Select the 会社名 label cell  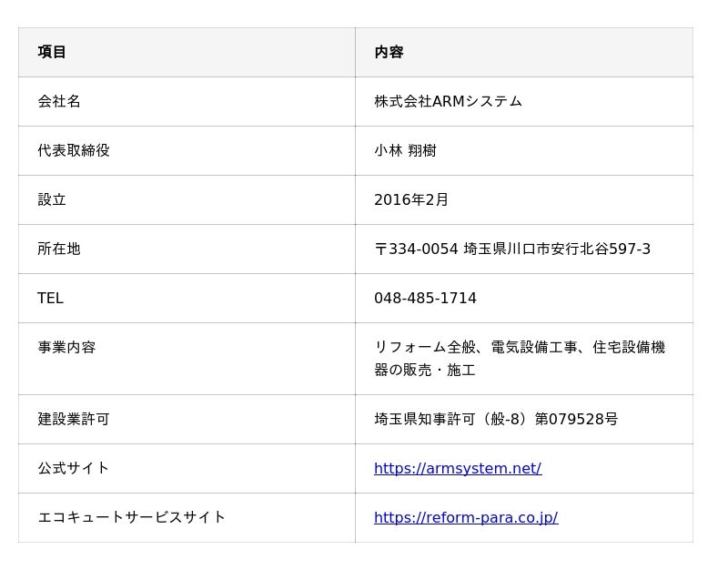pos(187,101)
